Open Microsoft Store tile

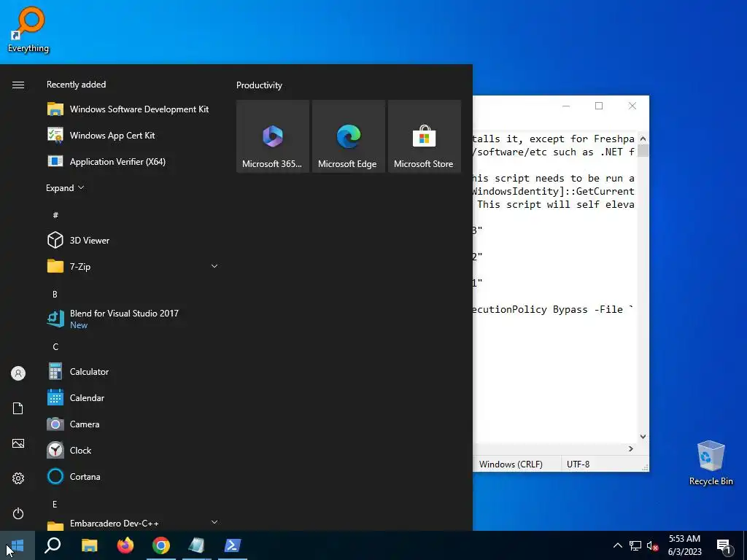click(x=425, y=136)
